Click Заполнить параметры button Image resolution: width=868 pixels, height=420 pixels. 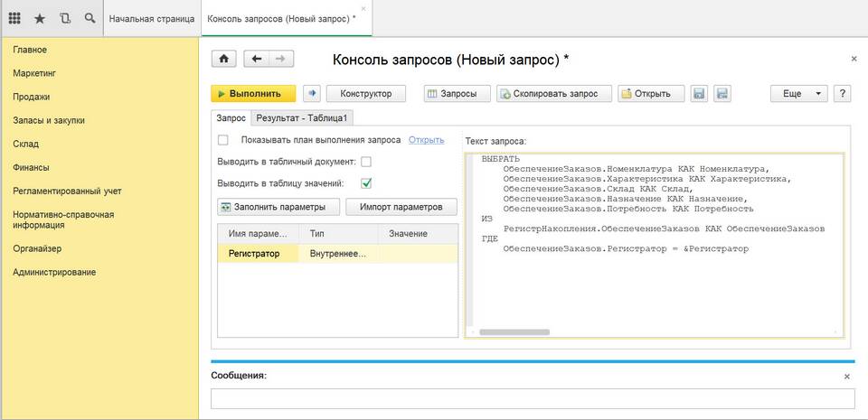point(278,207)
